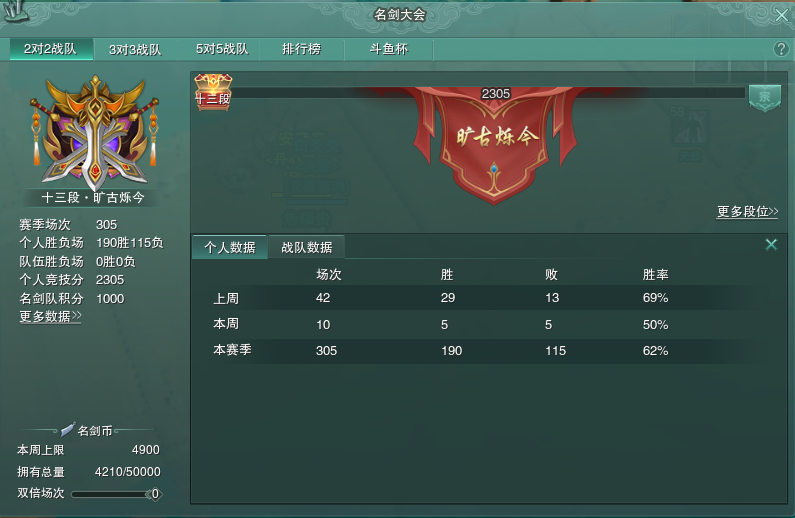Click the green shield badge at progress bar end
Viewport: 795px width, 518px height.
coord(765,97)
